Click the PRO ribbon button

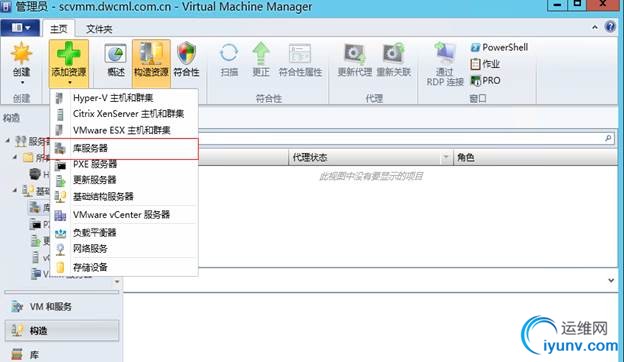485,81
